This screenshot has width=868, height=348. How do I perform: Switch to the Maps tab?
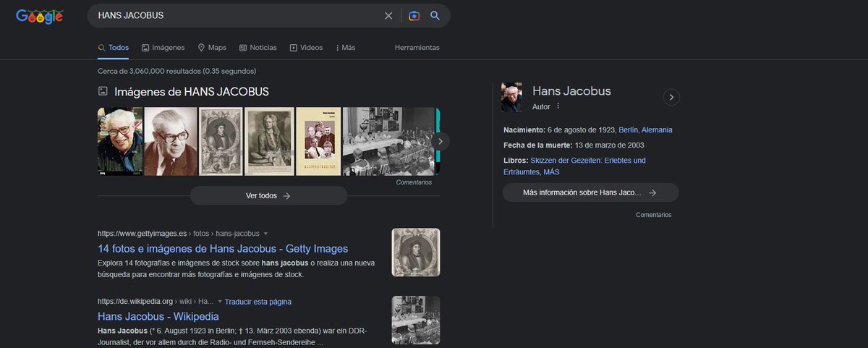pos(212,48)
